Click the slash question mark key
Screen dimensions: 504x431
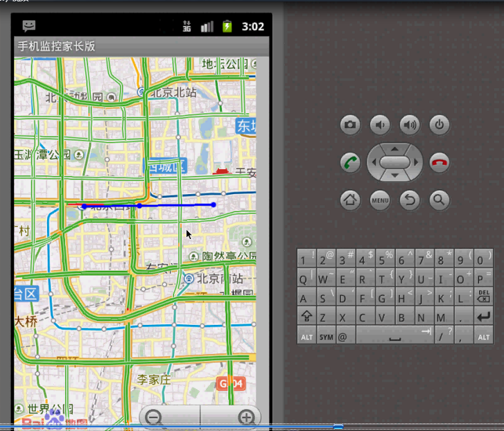444,335
